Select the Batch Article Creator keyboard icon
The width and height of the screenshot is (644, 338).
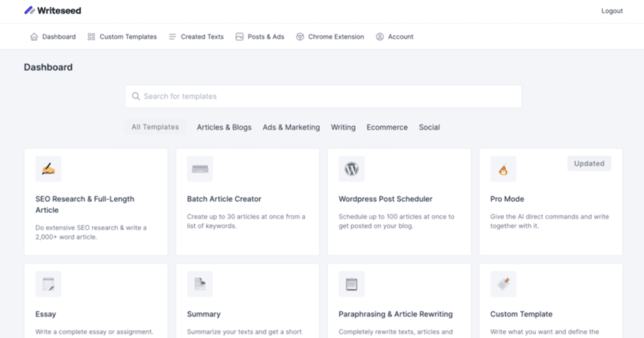200,169
